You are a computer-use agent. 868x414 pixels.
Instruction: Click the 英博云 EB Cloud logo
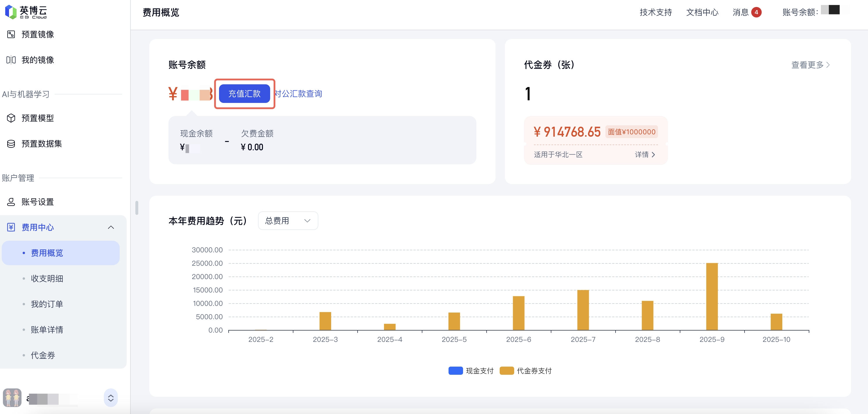(x=26, y=12)
